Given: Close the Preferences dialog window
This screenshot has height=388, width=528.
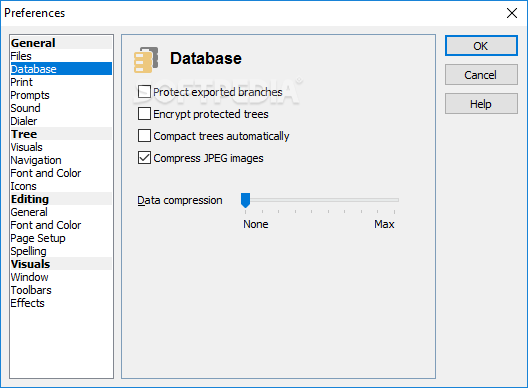Looking at the screenshot, I should click(x=512, y=13).
